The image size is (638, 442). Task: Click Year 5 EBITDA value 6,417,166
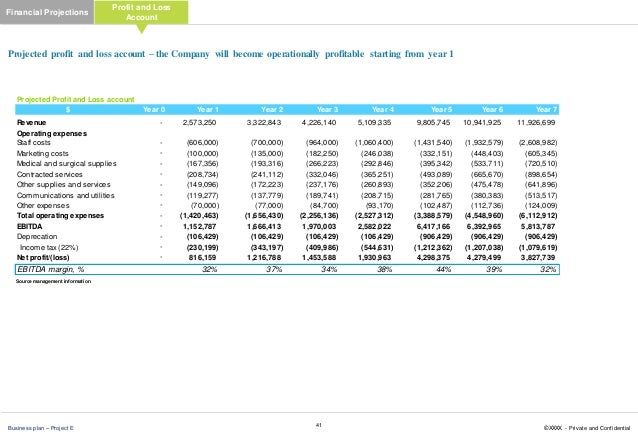pyautogui.click(x=433, y=226)
